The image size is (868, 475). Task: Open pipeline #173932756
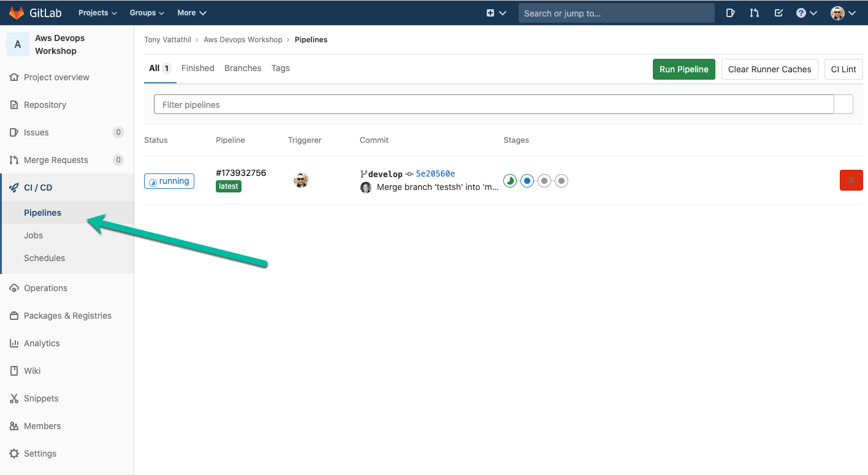pyautogui.click(x=241, y=173)
